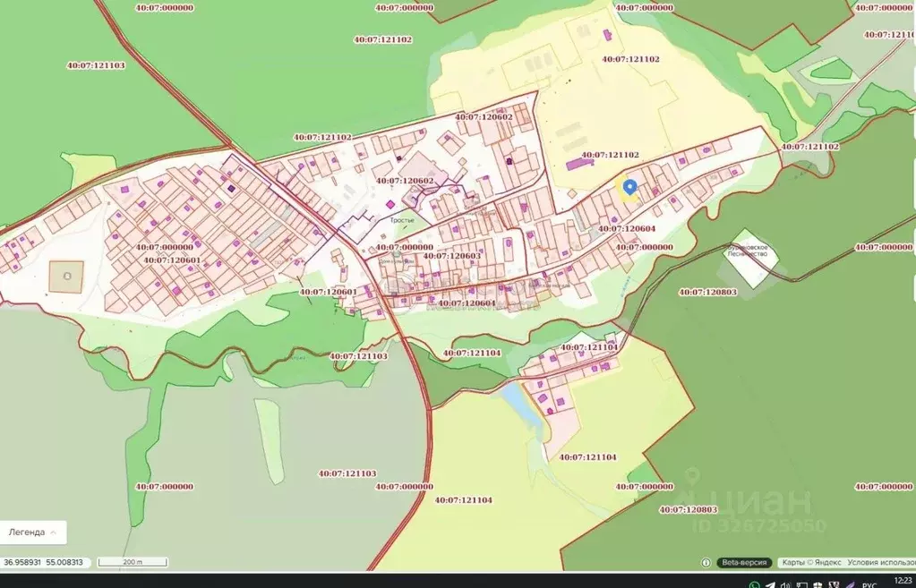Click the purple feather tray icon
The width and height of the screenshot is (916, 588).
851,584
